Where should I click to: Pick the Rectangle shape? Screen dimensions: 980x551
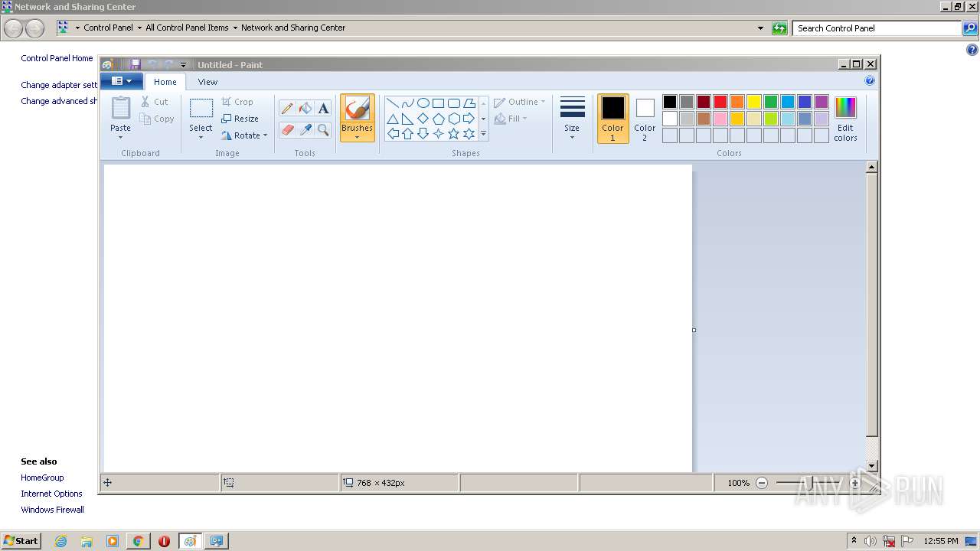438,103
